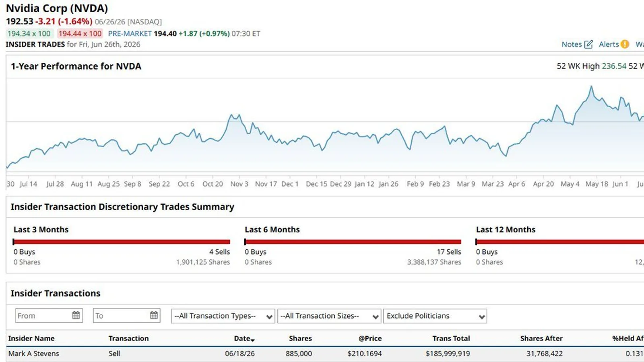This screenshot has width=644, height=362.
Task: Click the red ask quote 194.44 x 100
Action: click(x=80, y=34)
